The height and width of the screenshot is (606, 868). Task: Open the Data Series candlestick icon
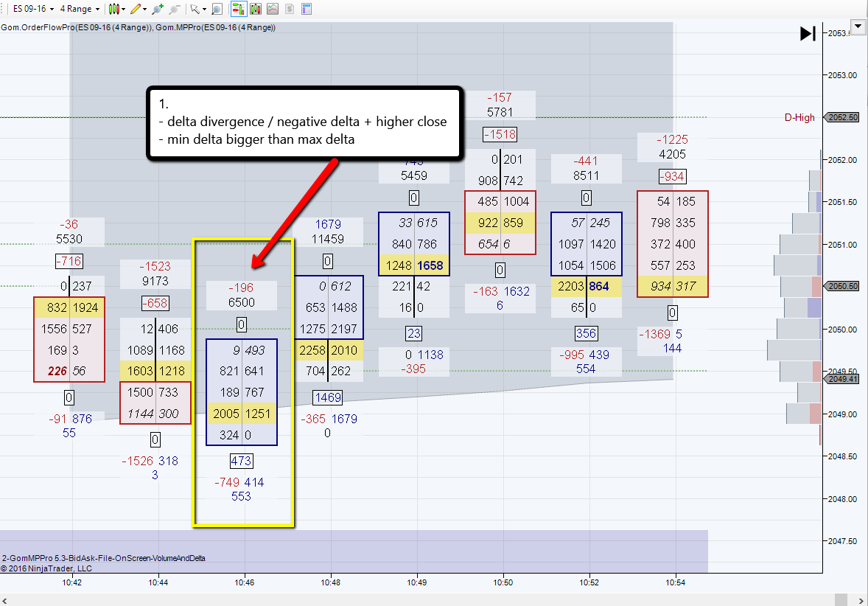click(256, 9)
